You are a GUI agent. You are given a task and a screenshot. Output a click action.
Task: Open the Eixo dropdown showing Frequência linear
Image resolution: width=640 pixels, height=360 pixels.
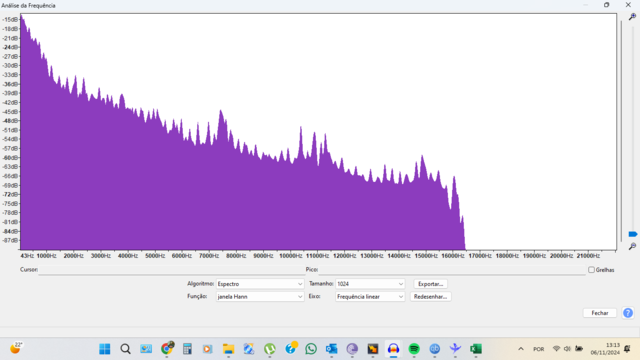click(x=370, y=297)
